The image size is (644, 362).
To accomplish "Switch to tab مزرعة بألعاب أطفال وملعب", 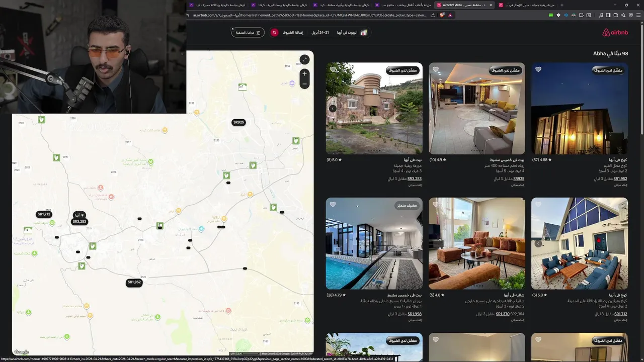I will point(403,5).
